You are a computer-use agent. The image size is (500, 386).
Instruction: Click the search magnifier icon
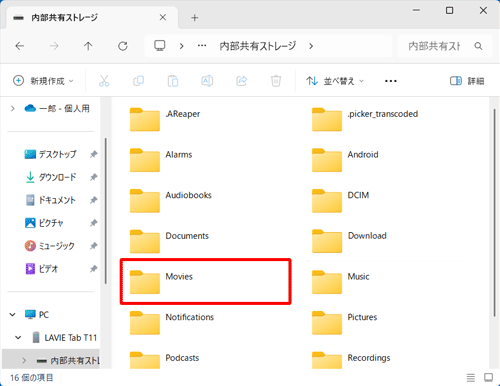tap(478, 46)
